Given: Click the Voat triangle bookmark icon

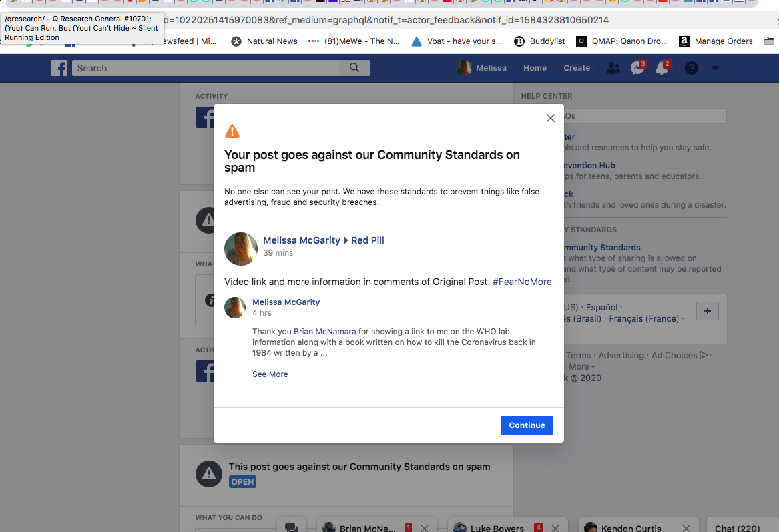Looking at the screenshot, I should point(417,41).
